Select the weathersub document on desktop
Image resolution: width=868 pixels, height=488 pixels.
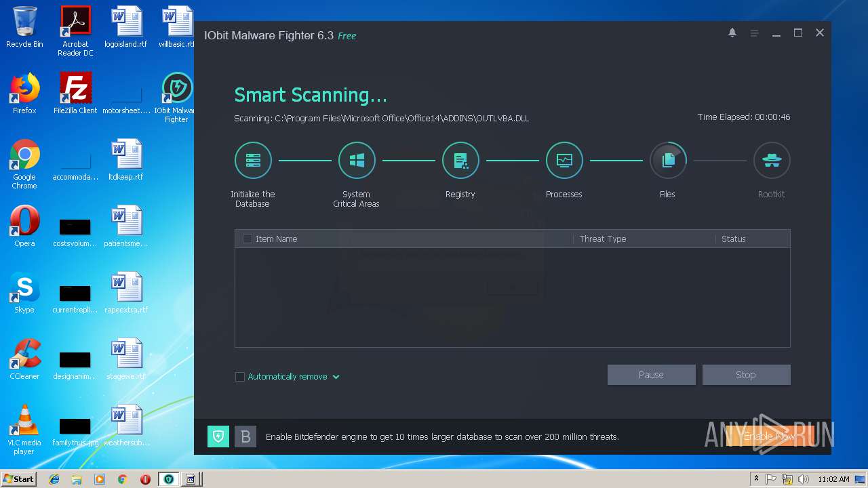(x=126, y=426)
